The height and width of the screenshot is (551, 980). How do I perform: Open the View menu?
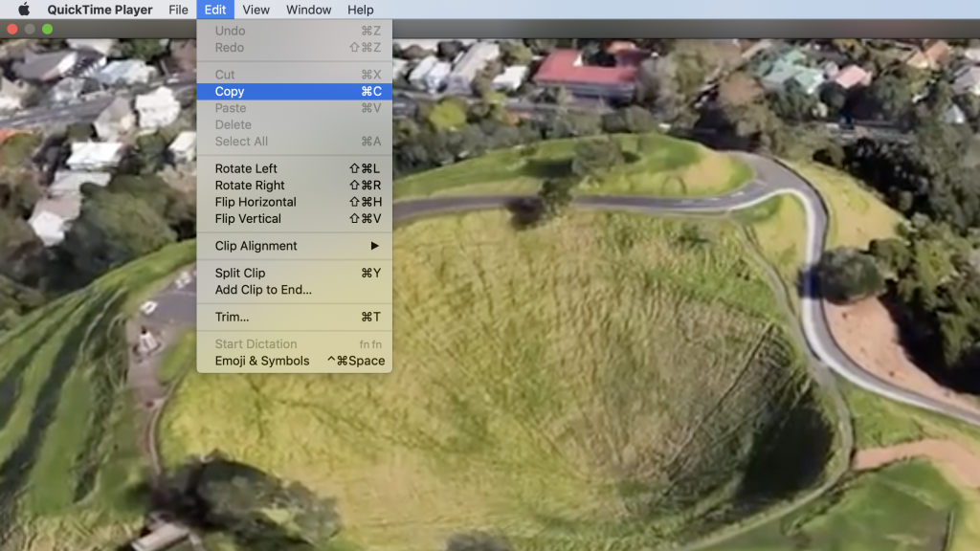[256, 10]
